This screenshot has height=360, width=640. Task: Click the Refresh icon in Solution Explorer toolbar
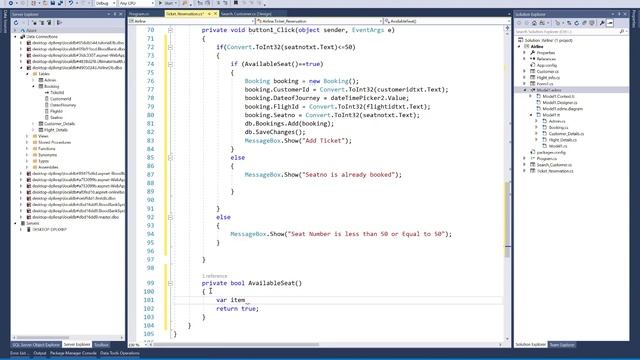[577, 23]
